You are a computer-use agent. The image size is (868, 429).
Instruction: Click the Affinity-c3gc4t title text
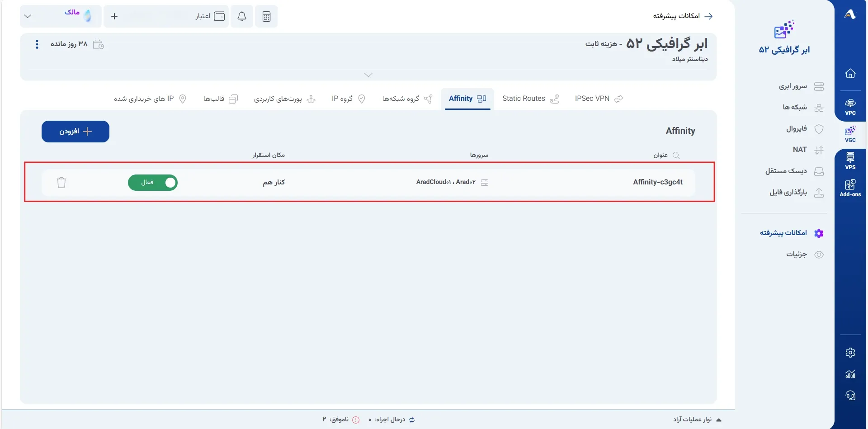point(658,182)
